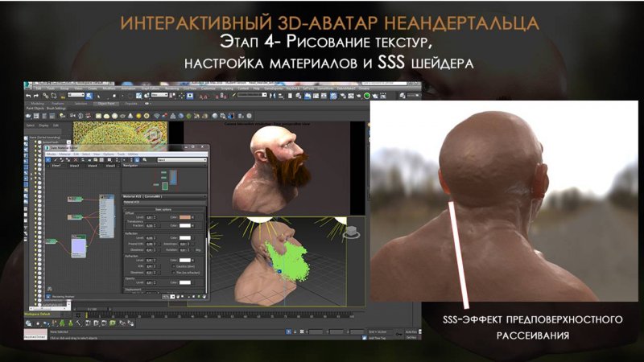Open the Display menu in Scene Explorer
The height and width of the screenshot is (362, 644).
tap(43, 125)
